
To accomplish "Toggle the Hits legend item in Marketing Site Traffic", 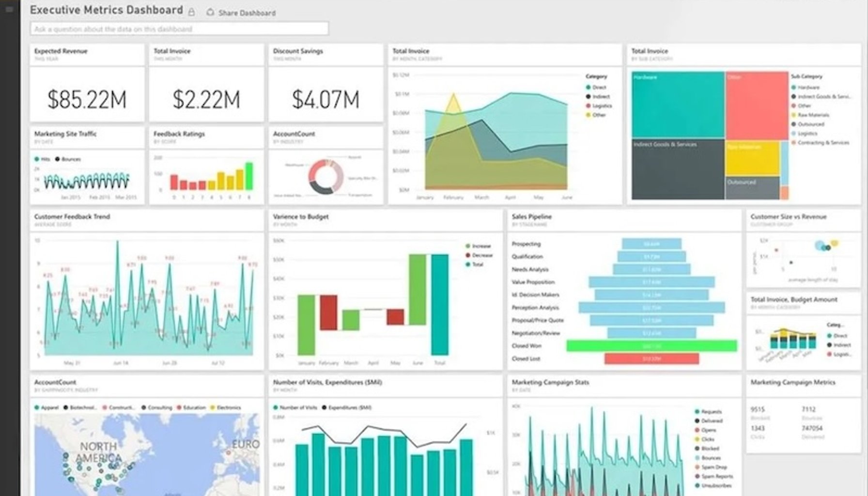I will pyautogui.click(x=42, y=159).
